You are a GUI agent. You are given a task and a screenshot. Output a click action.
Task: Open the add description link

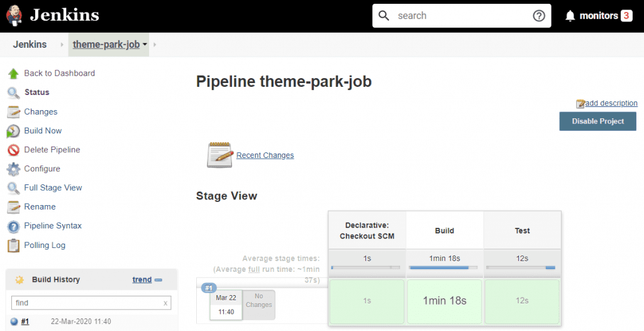(x=611, y=103)
